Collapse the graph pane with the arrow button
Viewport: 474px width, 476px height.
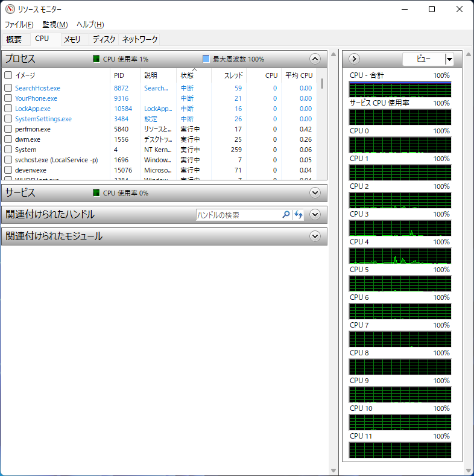coord(355,59)
